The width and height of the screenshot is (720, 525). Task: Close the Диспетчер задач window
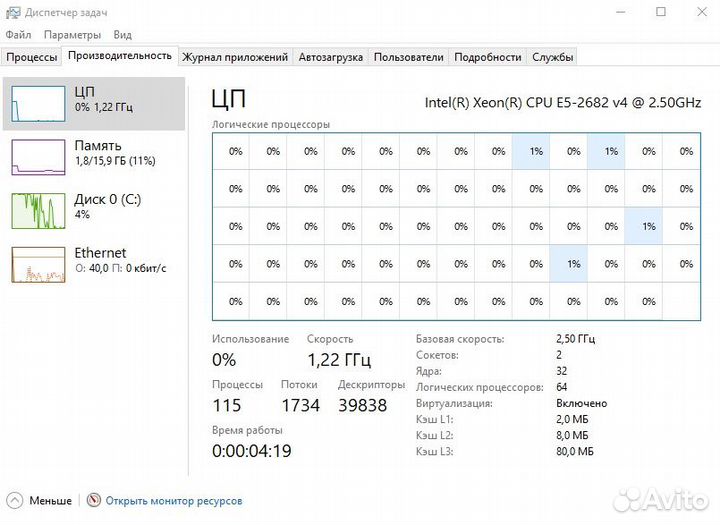702,12
